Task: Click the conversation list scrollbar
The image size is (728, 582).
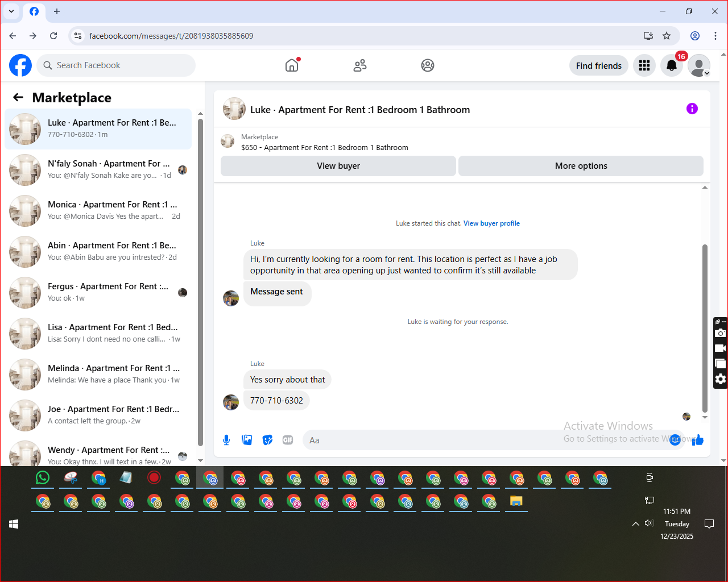Action: pos(200,282)
